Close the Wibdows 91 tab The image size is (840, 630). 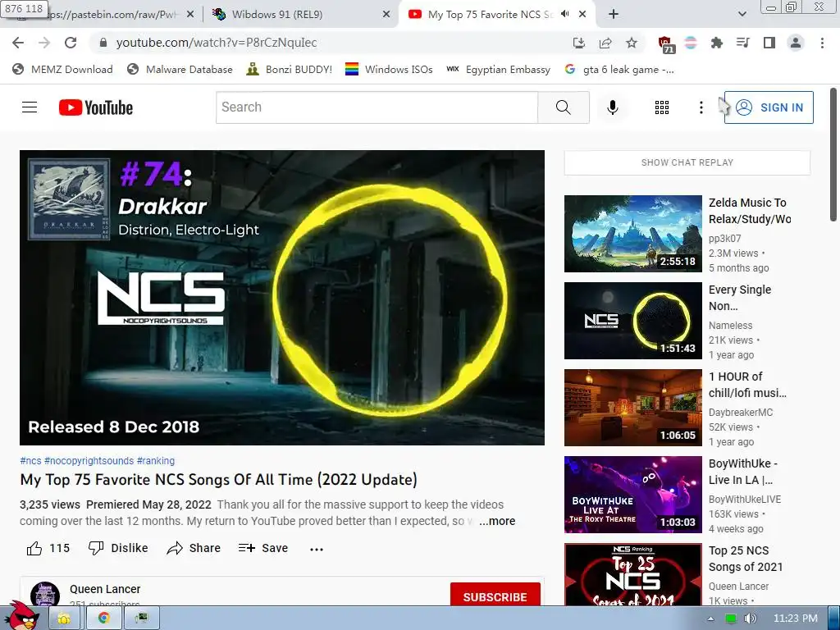click(386, 15)
